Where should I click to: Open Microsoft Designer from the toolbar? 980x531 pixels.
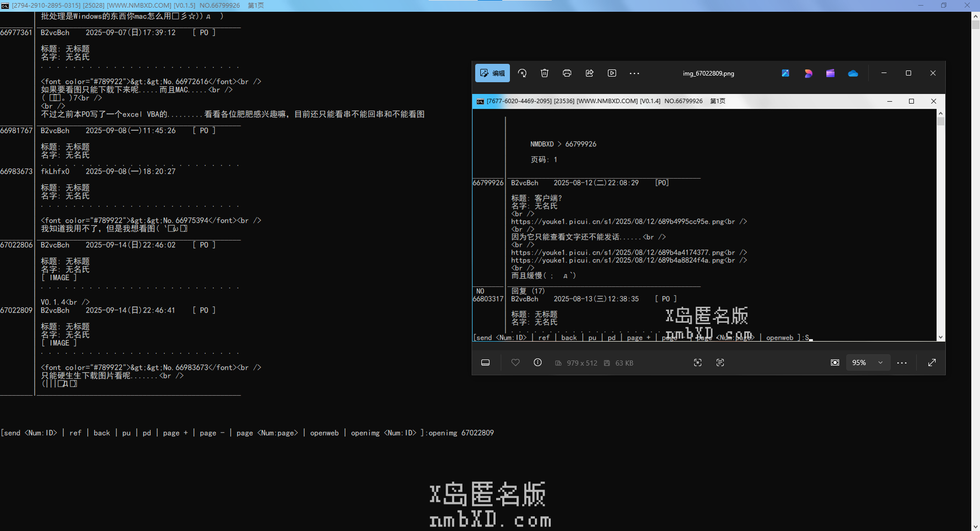808,73
